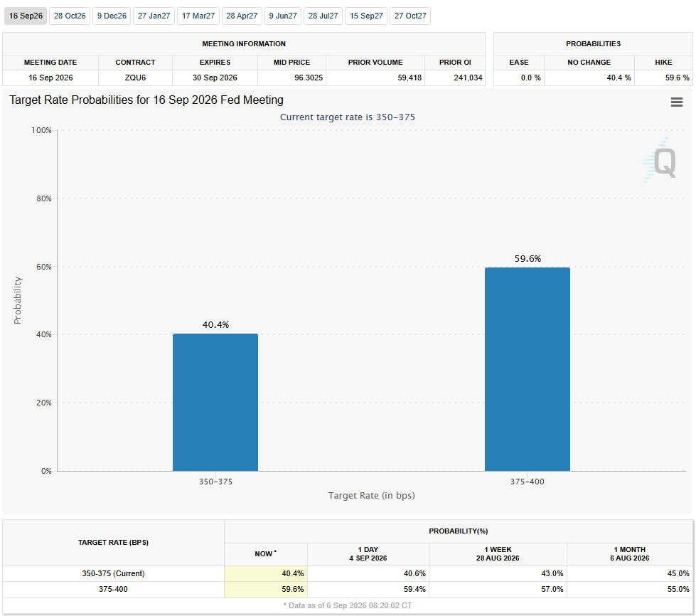Click the chart title for 16 Sep 2026

pyautogui.click(x=146, y=100)
